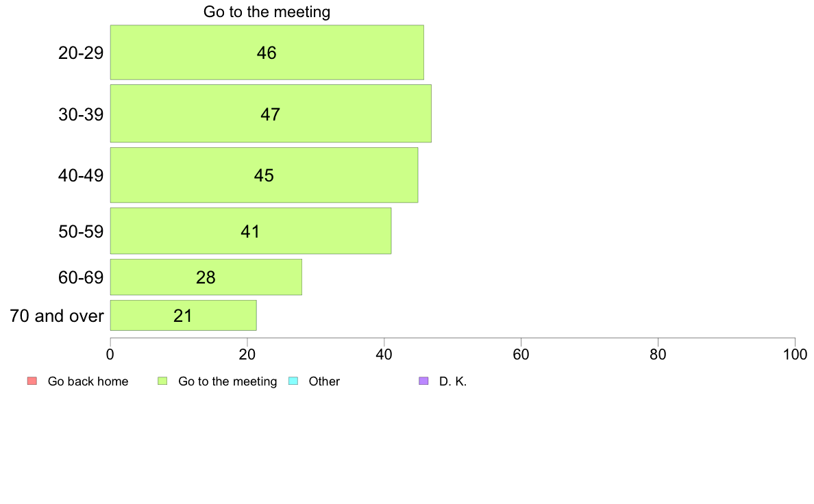The image size is (814, 504).
Task: Click the 50-59 bar showing 41
Action: coord(250,231)
